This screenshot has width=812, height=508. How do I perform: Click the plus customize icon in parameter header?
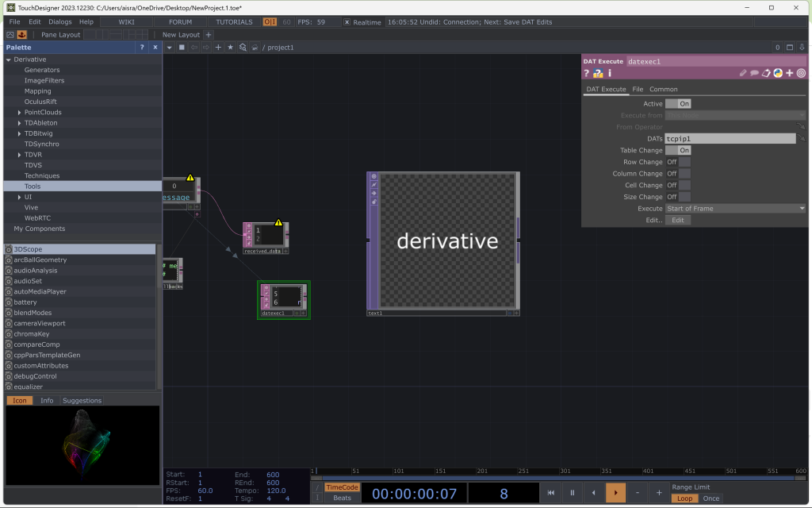789,73
